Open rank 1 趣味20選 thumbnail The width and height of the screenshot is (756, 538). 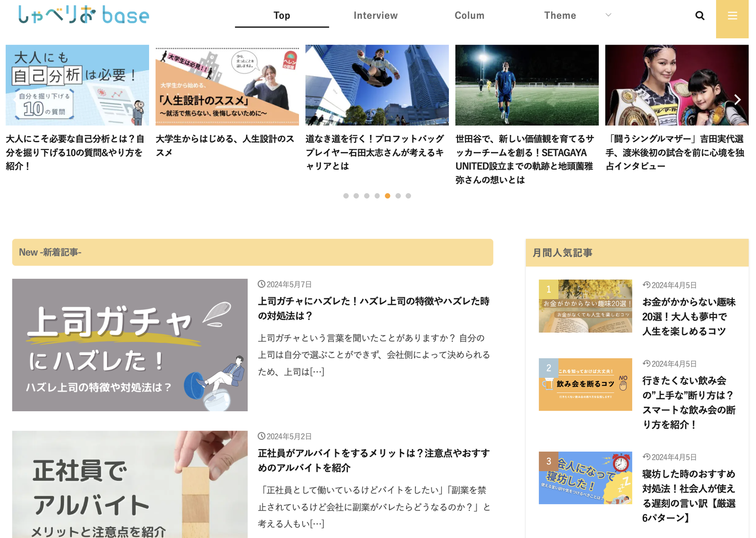pos(585,306)
